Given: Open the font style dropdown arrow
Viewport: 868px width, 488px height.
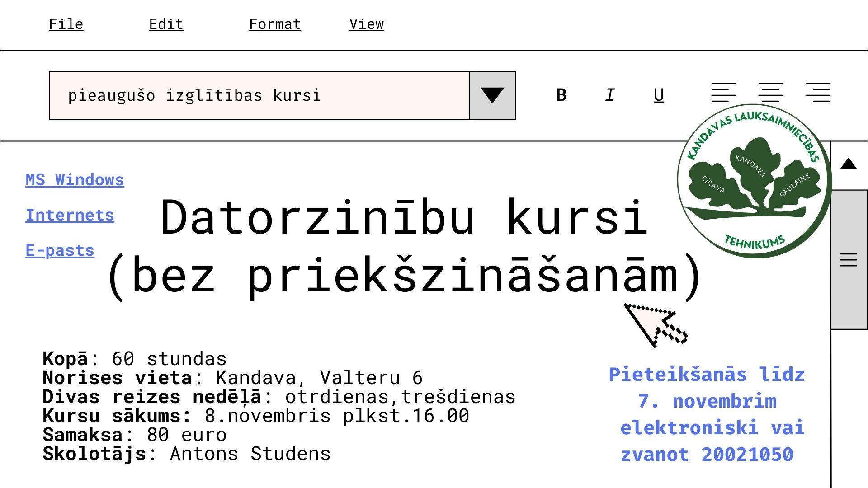Looking at the screenshot, I should coord(492,95).
